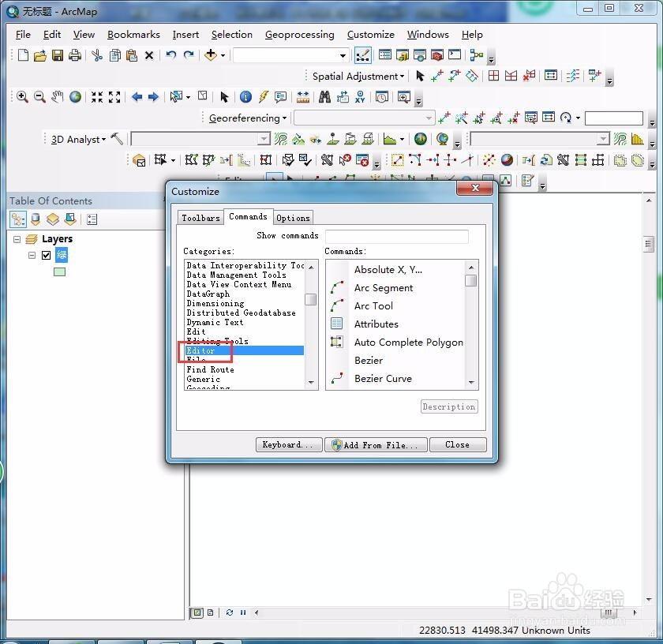This screenshot has width=663, height=644.
Task: Open the ModelBuilder window icon
Action: point(477,55)
